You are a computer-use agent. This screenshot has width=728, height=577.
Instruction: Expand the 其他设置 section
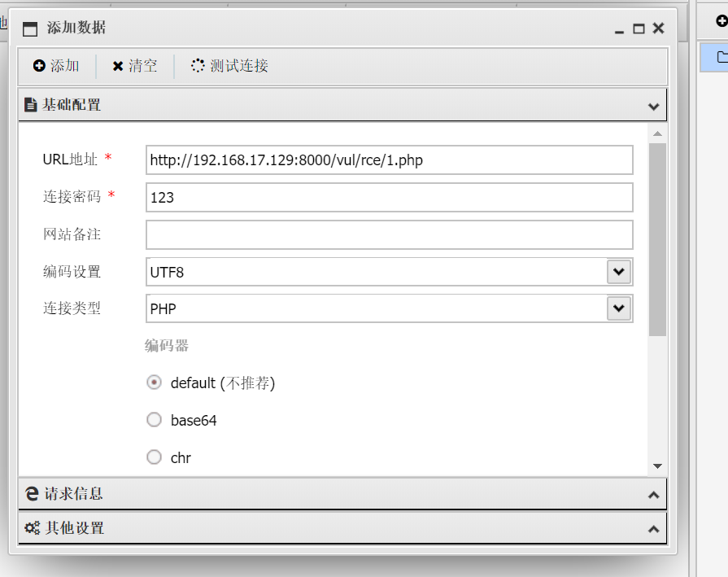point(653,529)
